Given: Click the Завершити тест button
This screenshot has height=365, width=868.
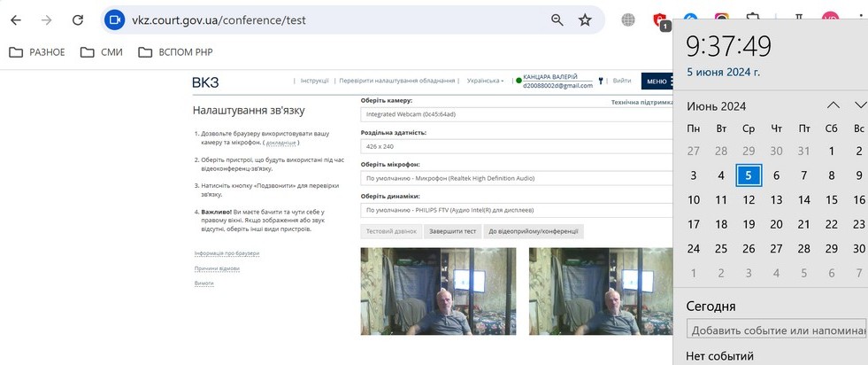Looking at the screenshot, I should click(x=453, y=231).
